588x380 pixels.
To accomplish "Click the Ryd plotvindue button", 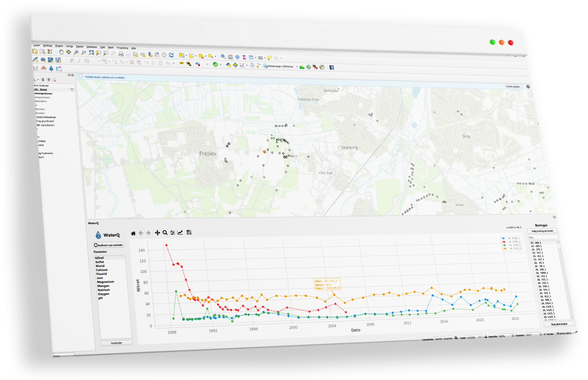I will click(x=559, y=324).
